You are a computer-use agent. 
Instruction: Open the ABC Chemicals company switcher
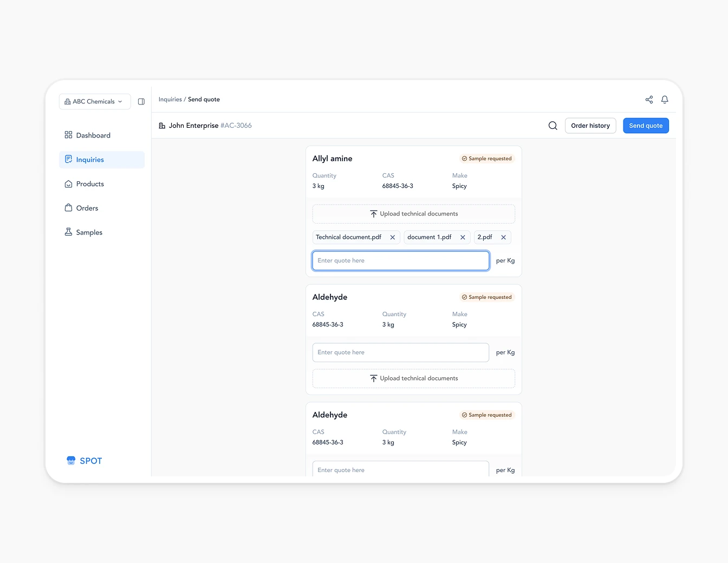[94, 101]
